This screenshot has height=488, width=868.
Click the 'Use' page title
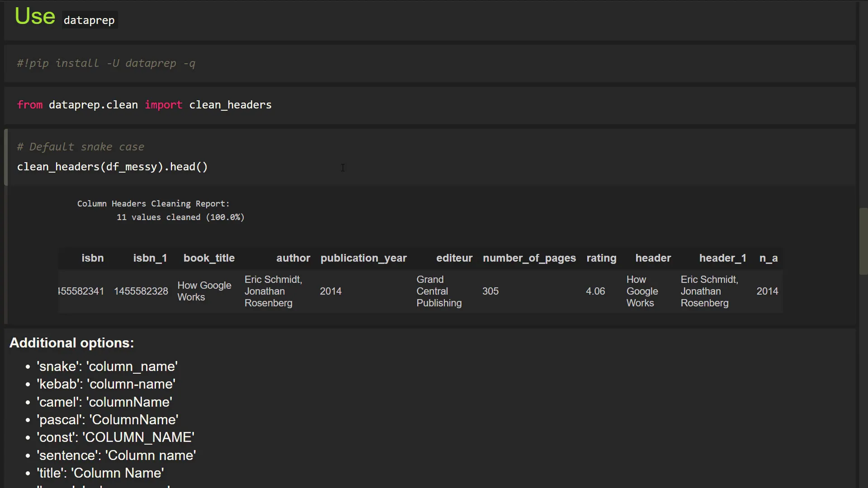[x=34, y=16]
